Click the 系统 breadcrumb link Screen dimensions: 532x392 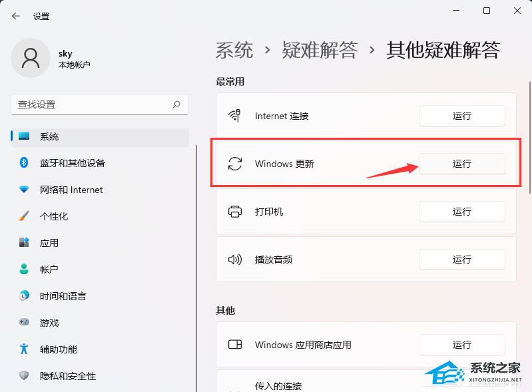(x=234, y=50)
